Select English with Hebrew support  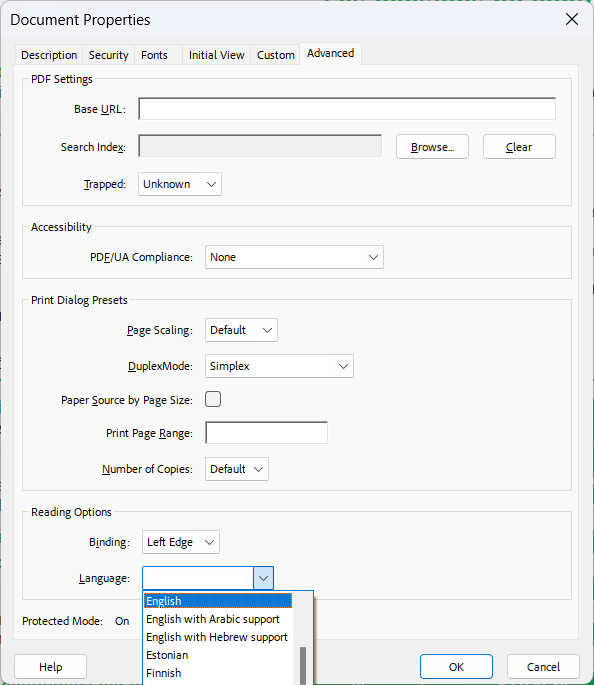pyautogui.click(x=218, y=637)
